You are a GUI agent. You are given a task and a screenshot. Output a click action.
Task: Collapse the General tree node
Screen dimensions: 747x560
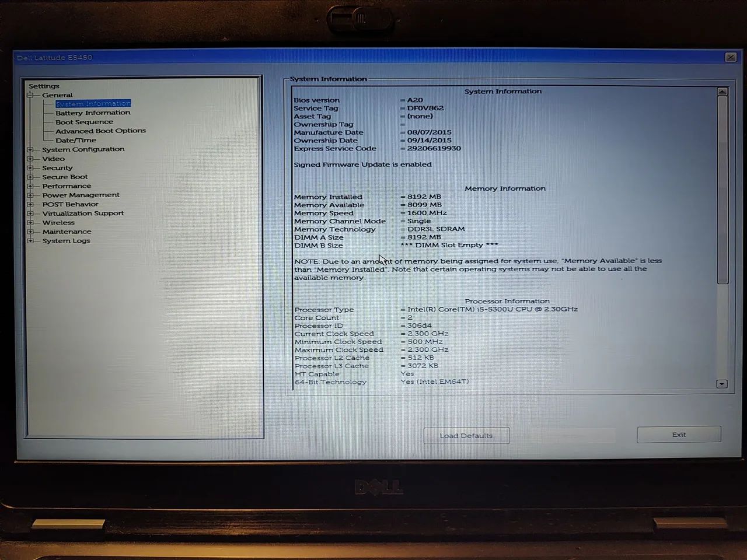pos(30,95)
